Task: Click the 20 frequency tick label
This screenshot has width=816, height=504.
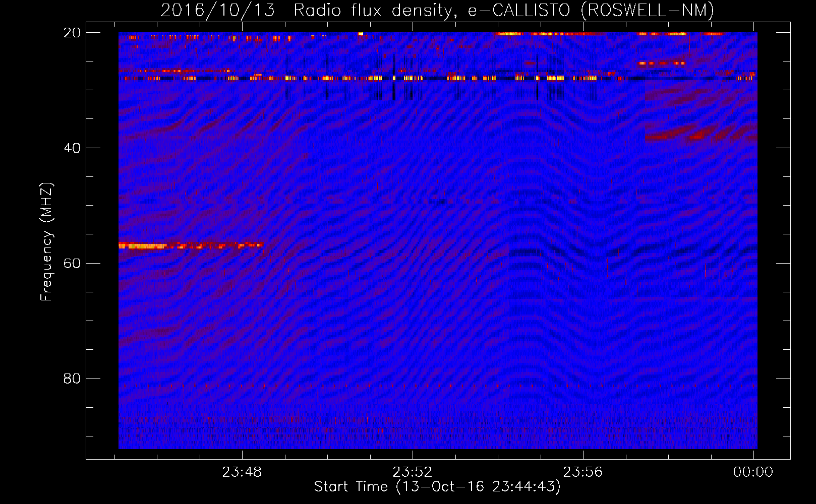Action: coord(72,33)
